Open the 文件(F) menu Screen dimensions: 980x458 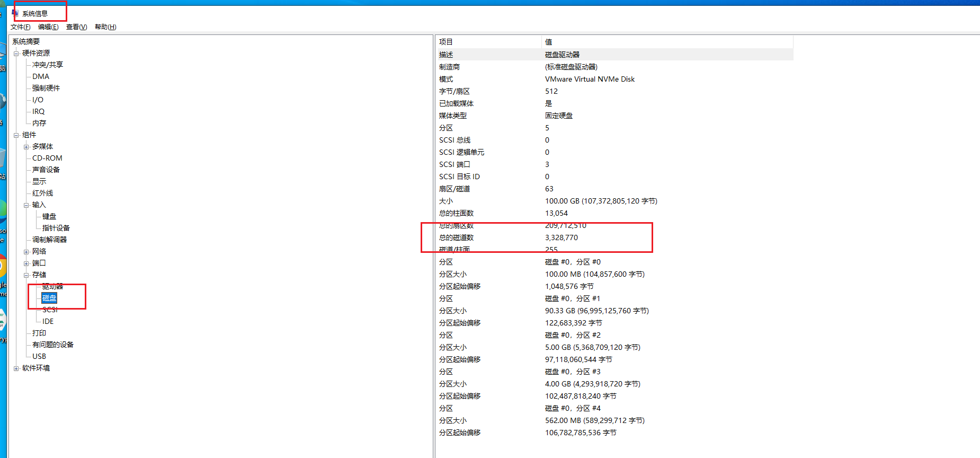coord(20,27)
